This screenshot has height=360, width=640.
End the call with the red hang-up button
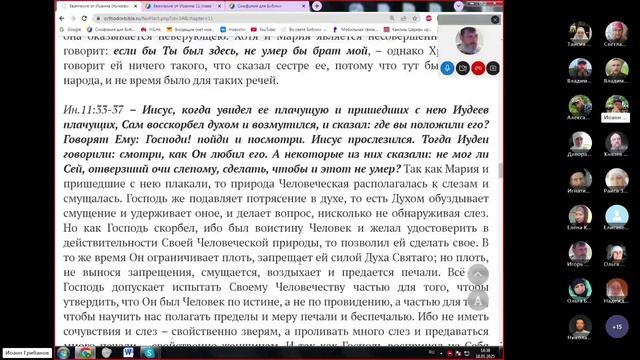[478, 68]
